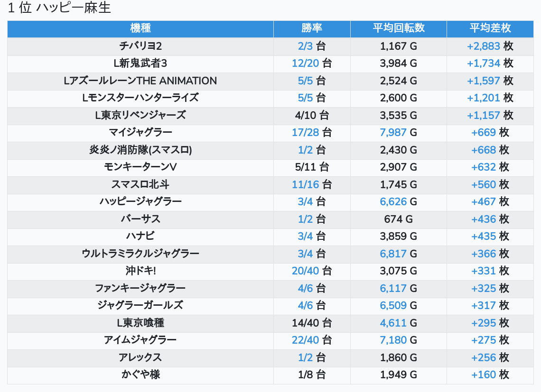Screen dimensions: 541x392
Task: Open the 6,817 average spins link
Action: point(393,254)
